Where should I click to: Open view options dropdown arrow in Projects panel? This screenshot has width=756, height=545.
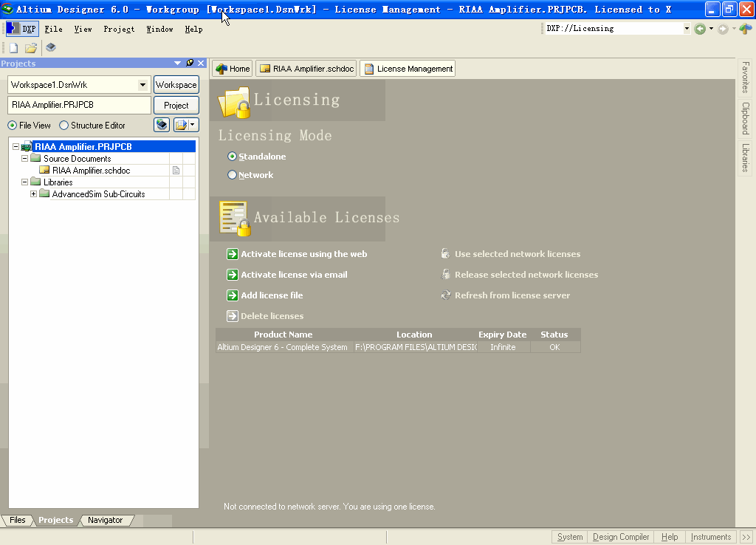193,125
